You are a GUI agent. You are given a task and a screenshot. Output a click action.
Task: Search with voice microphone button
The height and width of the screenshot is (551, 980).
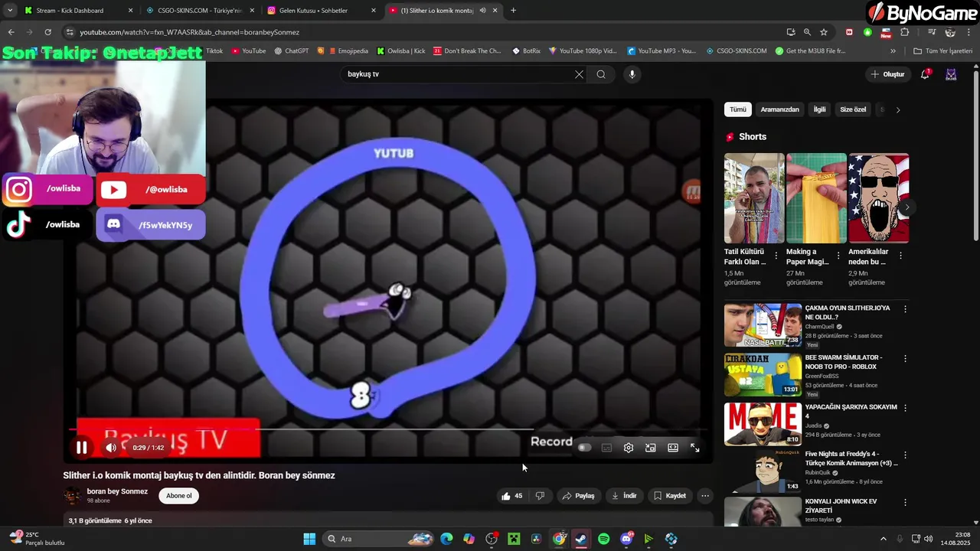click(x=632, y=74)
